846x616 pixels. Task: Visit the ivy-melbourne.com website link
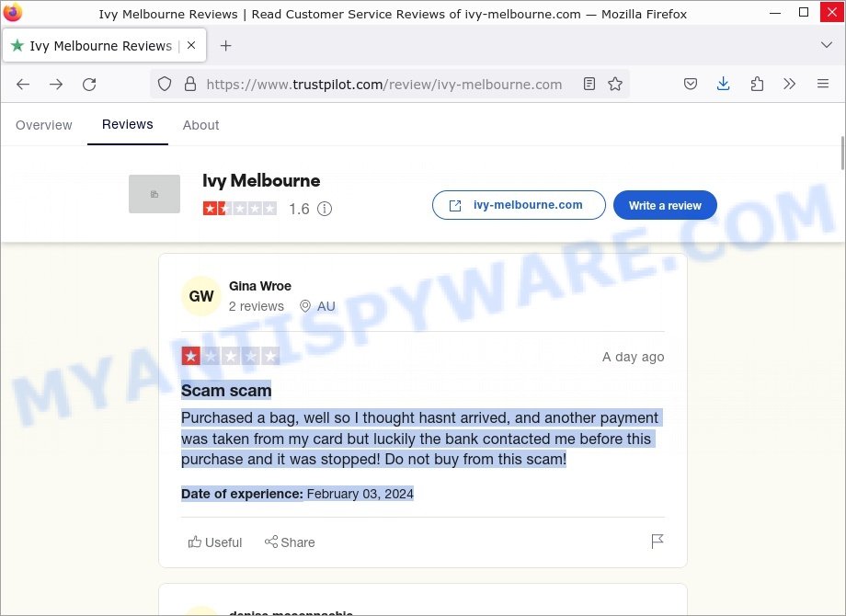[519, 205]
